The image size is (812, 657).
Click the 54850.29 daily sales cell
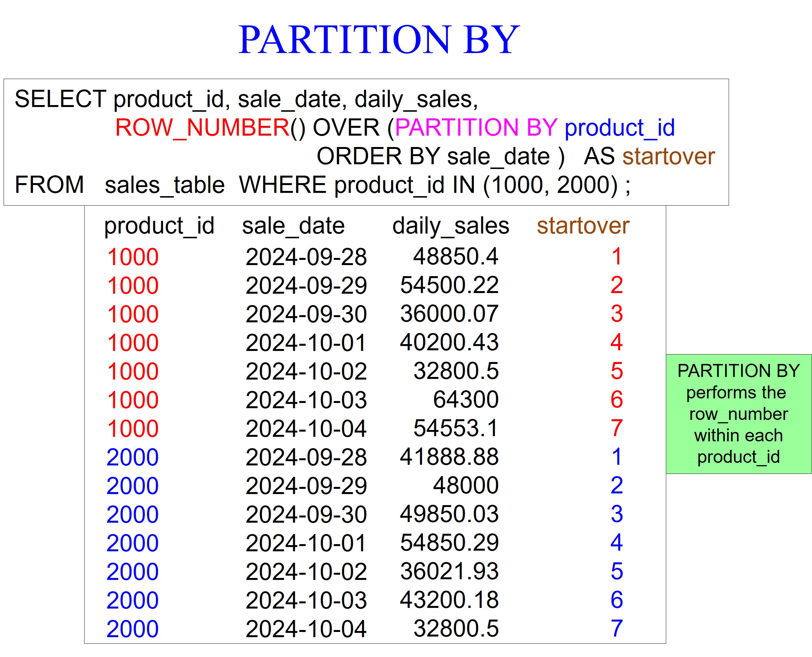click(449, 542)
